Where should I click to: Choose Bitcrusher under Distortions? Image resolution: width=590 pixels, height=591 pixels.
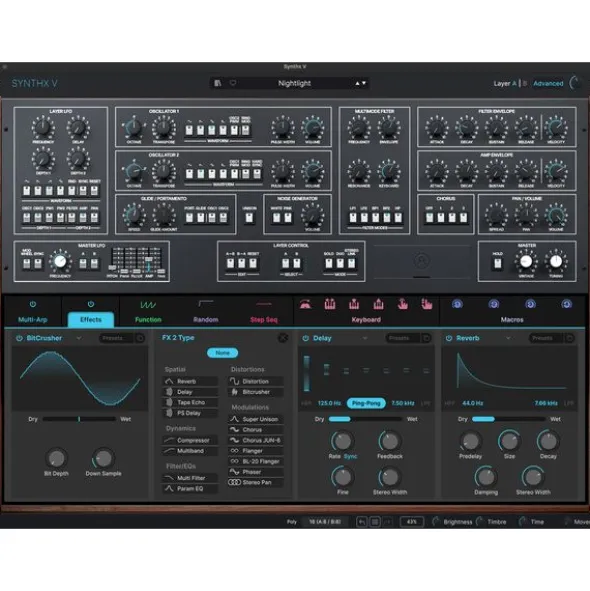(x=256, y=392)
